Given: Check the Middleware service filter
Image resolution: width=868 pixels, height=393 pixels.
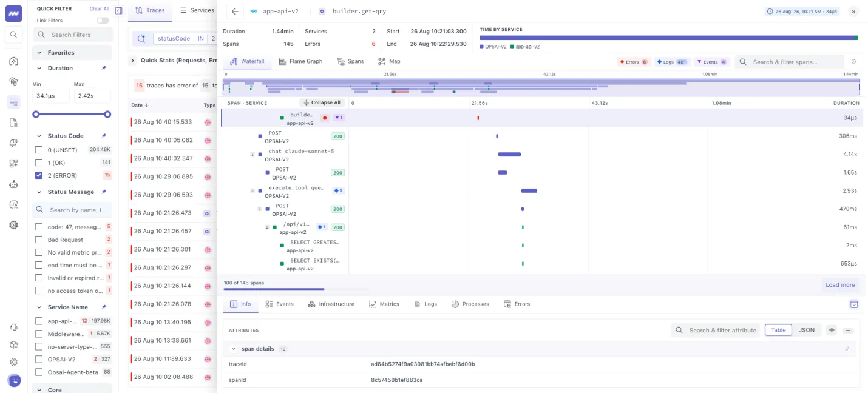Looking at the screenshot, I should click(39, 334).
